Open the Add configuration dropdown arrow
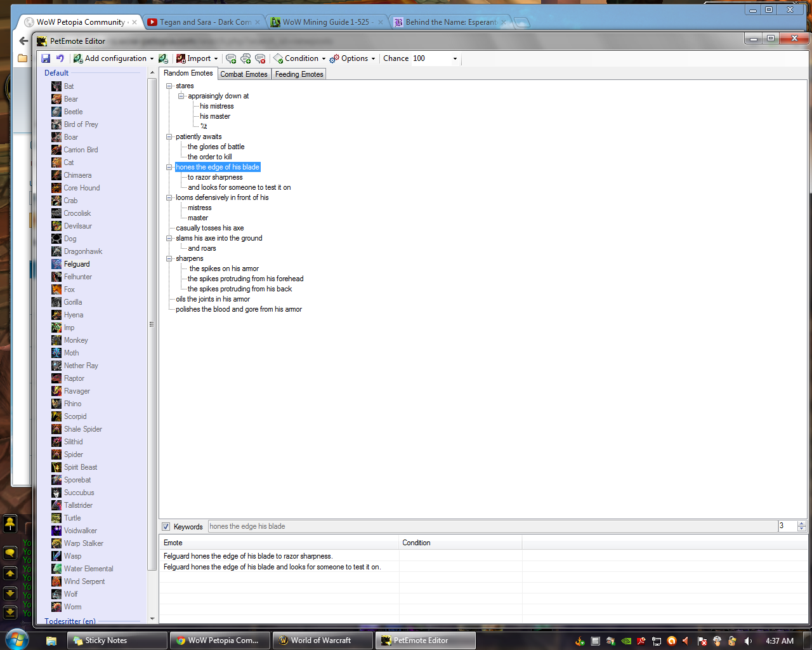The image size is (812, 650). coord(152,58)
